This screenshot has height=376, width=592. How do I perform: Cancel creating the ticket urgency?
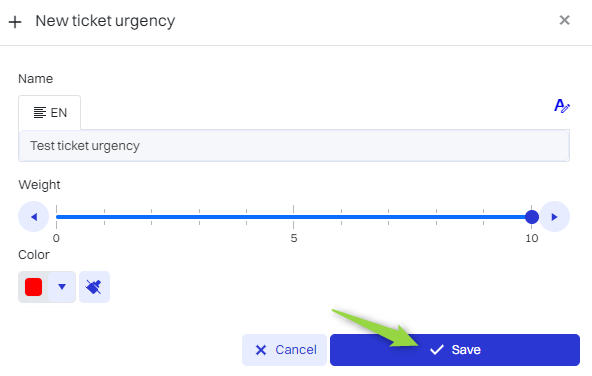point(284,350)
